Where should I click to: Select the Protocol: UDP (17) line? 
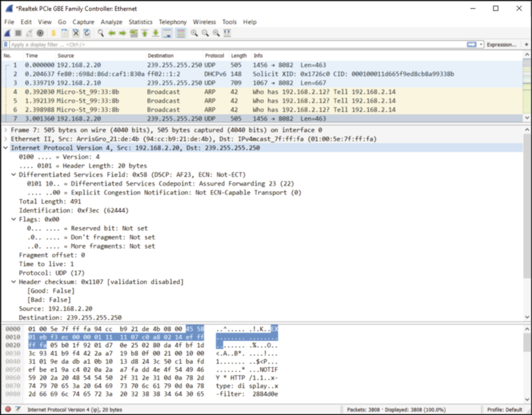[51, 273]
